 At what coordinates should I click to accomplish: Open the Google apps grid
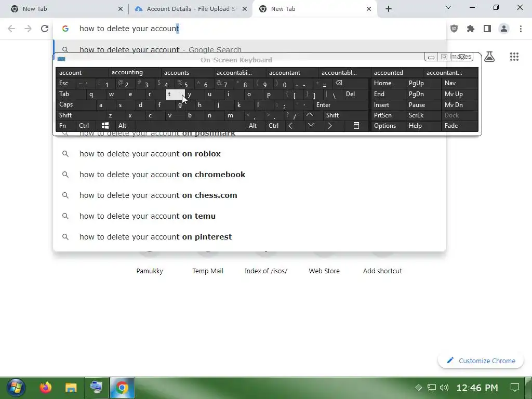[514, 57]
